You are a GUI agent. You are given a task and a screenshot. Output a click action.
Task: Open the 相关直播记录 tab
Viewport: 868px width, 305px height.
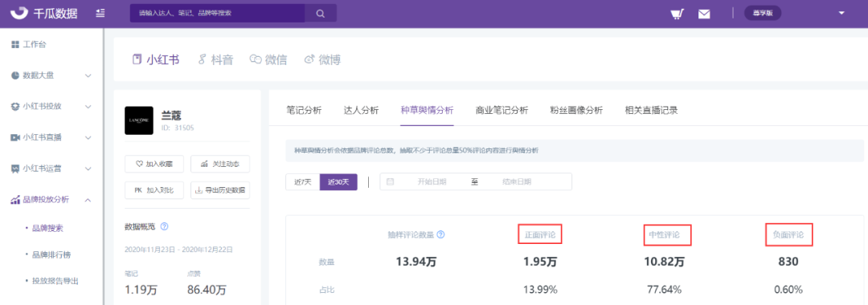[x=651, y=110]
